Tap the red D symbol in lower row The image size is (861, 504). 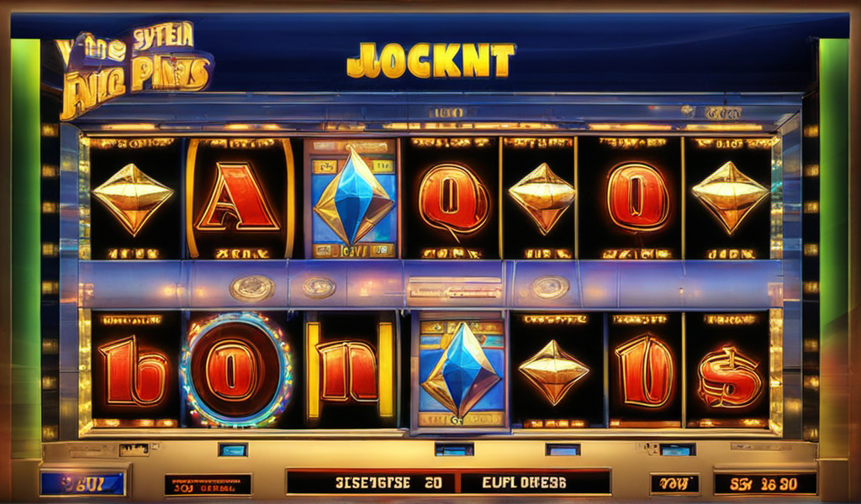click(x=645, y=371)
